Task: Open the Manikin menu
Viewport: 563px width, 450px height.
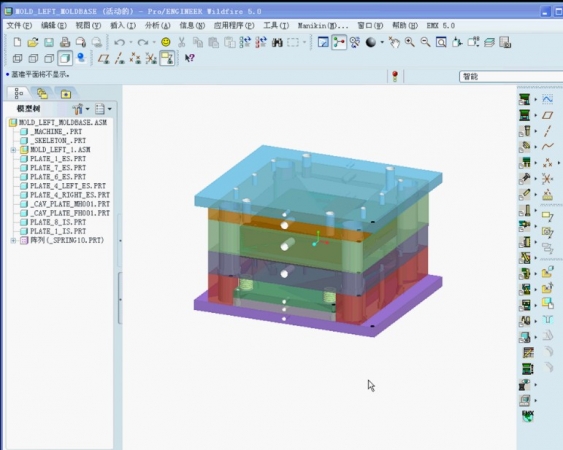Action: click(323, 25)
